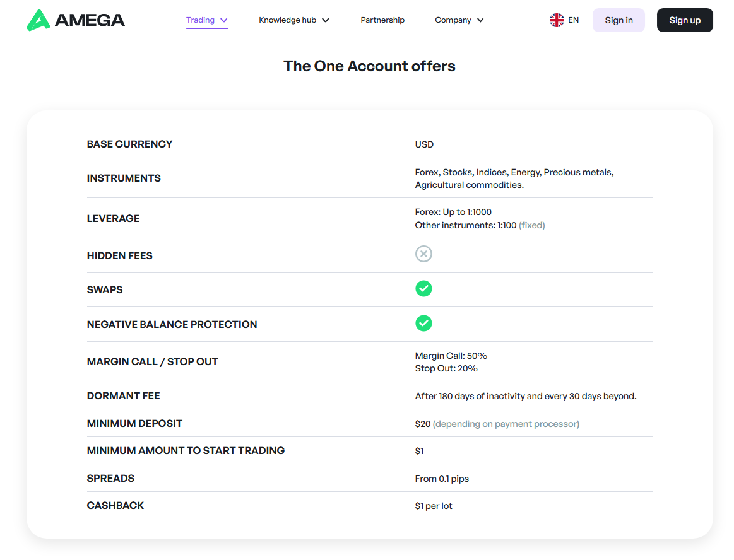Click 'From 0.1 pips' spreads value
This screenshot has height=560, width=734.
(x=442, y=479)
